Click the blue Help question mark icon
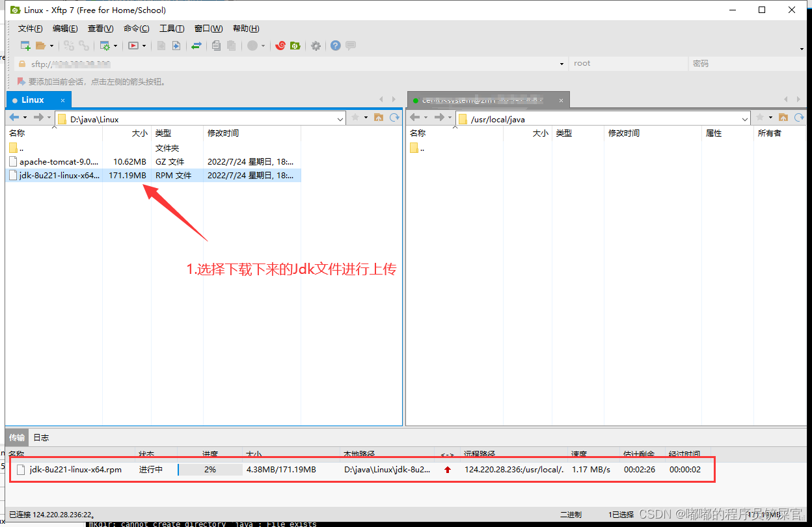812x527 pixels. (336, 46)
